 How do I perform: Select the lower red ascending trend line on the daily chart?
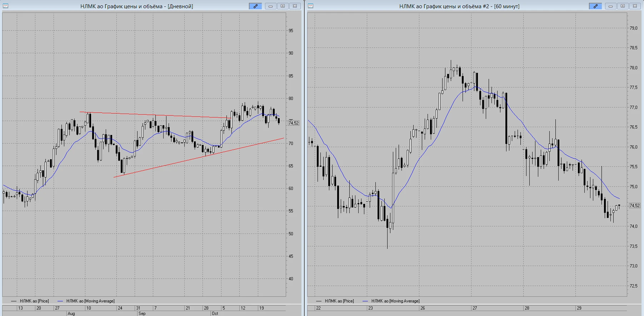point(199,157)
